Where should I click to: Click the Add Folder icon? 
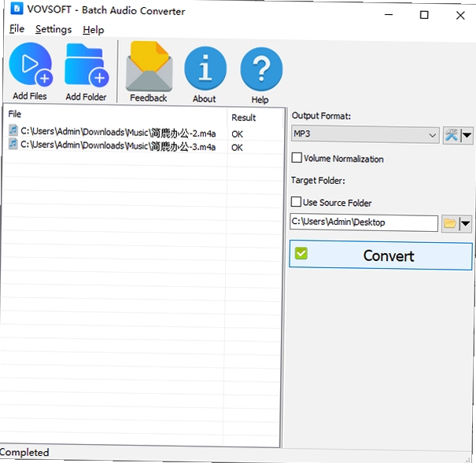pyautogui.click(x=87, y=65)
